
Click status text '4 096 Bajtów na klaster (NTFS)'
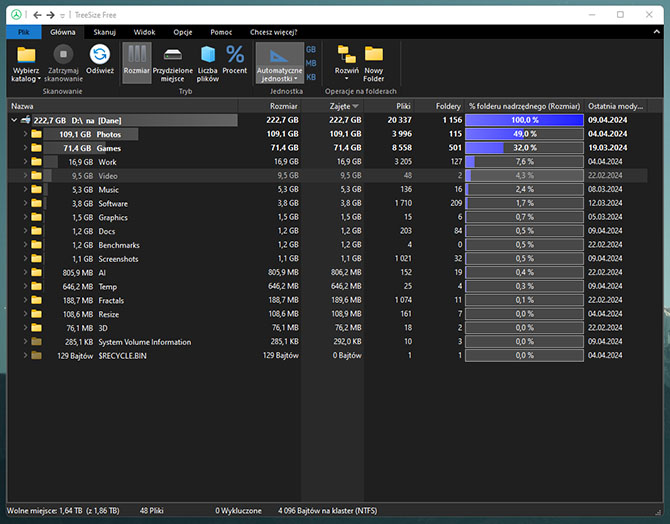pos(328,511)
